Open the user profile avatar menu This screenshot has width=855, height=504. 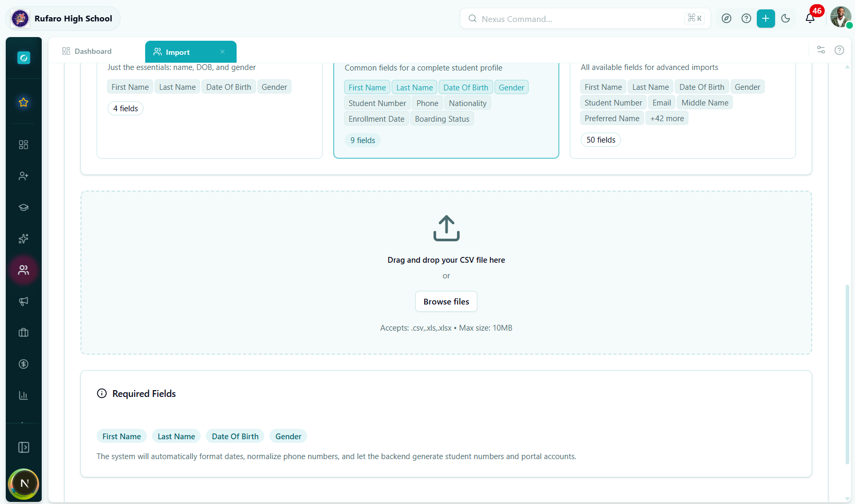[840, 17]
